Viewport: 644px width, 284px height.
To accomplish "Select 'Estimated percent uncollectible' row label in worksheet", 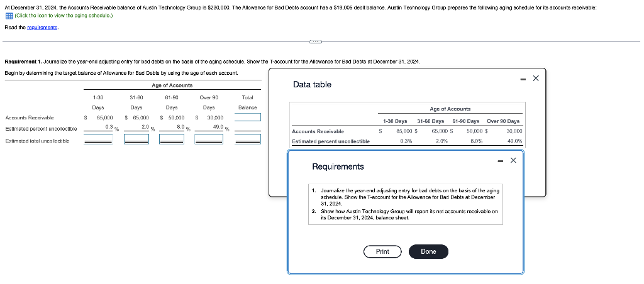I will [41, 129].
